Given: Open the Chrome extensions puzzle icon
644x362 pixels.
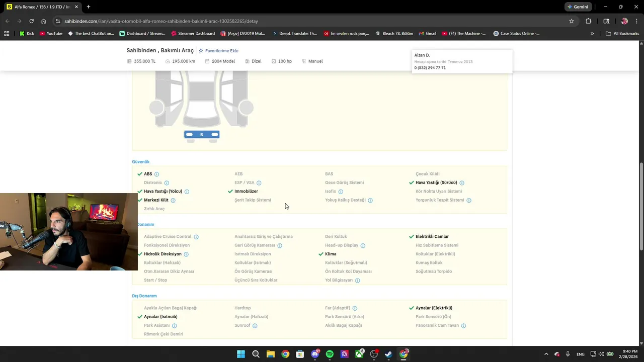Looking at the screenshot, I should point(588,21).
